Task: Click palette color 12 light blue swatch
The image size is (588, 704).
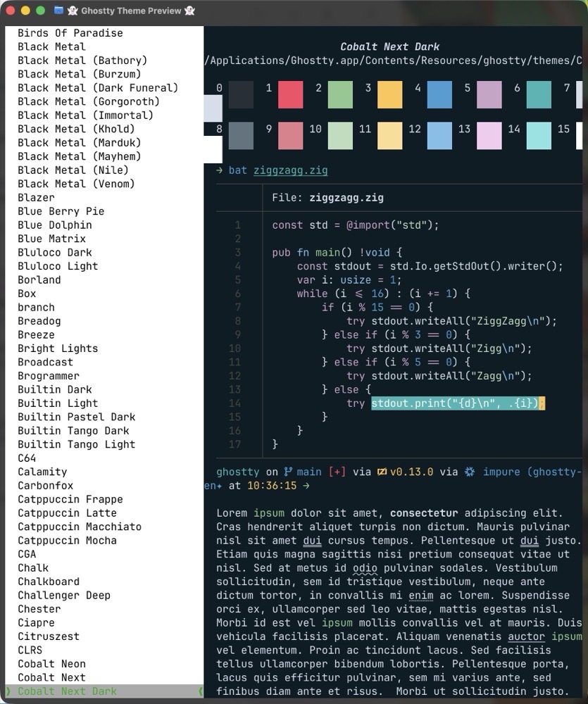Action: pos(439,136)
